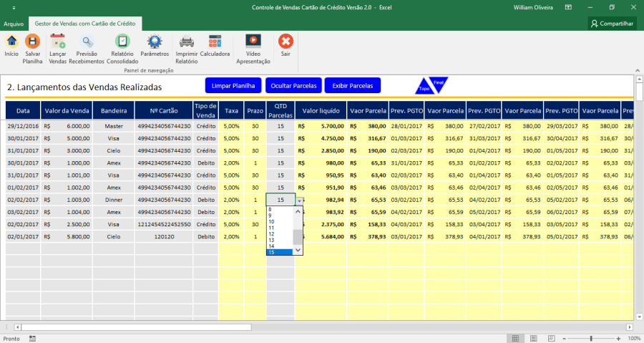Select Valor da Venda 2.500,00 cell

[x=67, y=224]
